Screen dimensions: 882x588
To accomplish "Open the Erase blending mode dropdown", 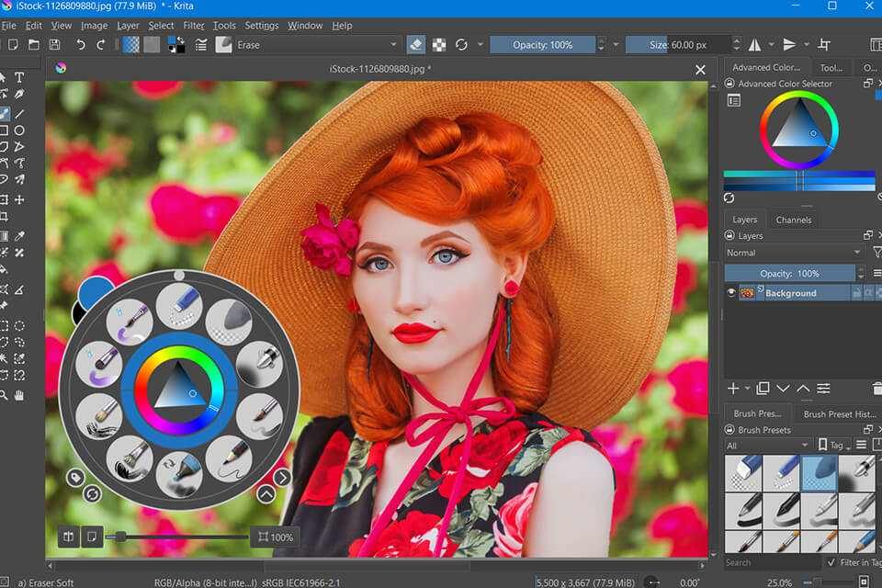I will pos(317,44).
